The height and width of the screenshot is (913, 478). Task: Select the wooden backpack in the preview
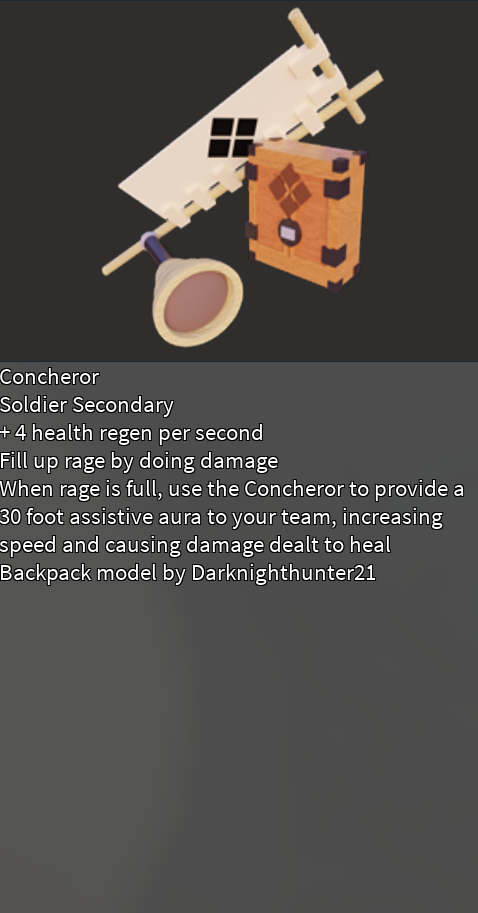(x=307, y=215)
